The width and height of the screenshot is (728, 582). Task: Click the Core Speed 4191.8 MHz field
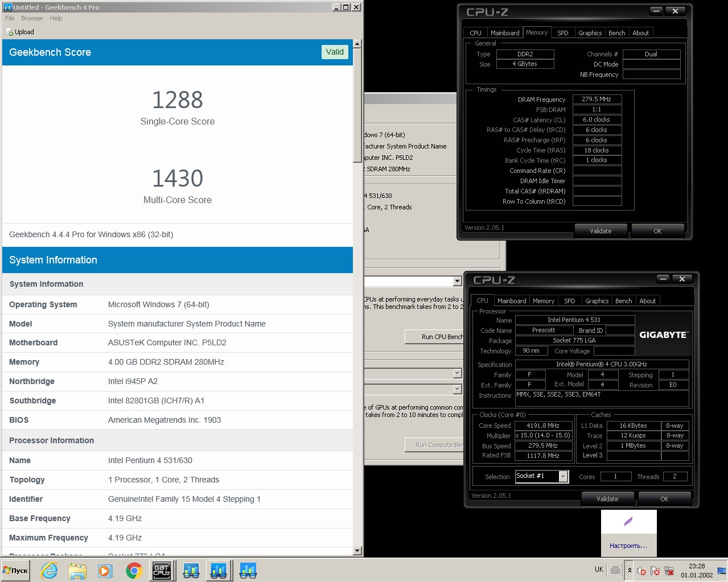tap(543, 426)
